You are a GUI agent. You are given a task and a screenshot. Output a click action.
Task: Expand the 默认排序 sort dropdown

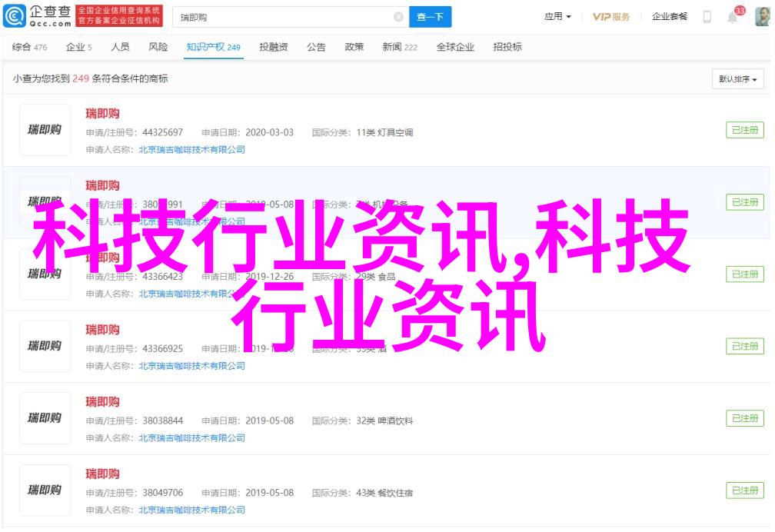(x=737, y=79)
